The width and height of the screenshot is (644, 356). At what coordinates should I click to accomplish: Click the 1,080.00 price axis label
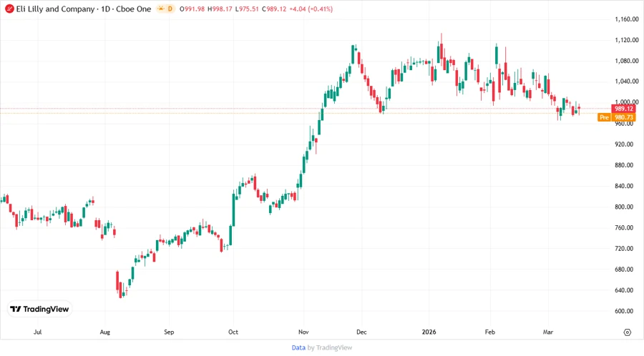626,61
